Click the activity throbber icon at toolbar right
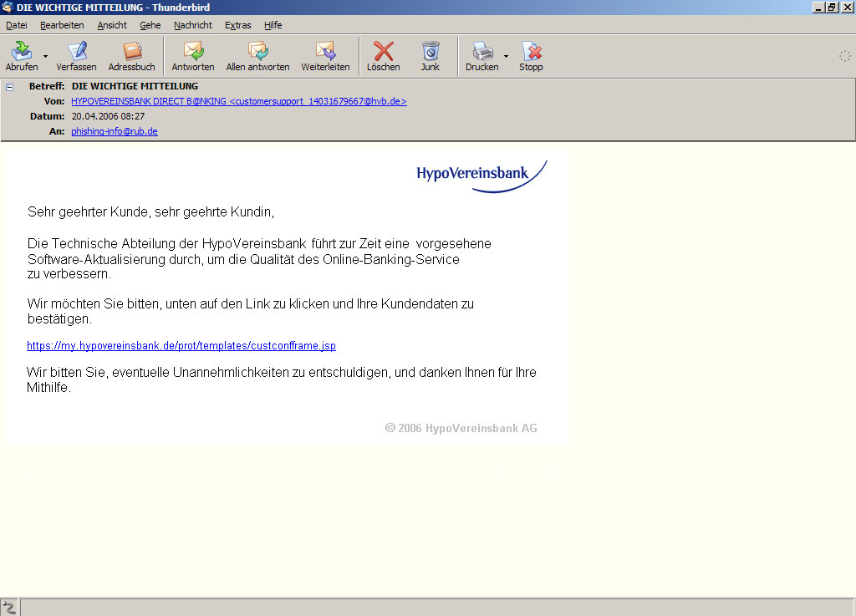Viewport: 856px width, 616px height. [844, 56]
